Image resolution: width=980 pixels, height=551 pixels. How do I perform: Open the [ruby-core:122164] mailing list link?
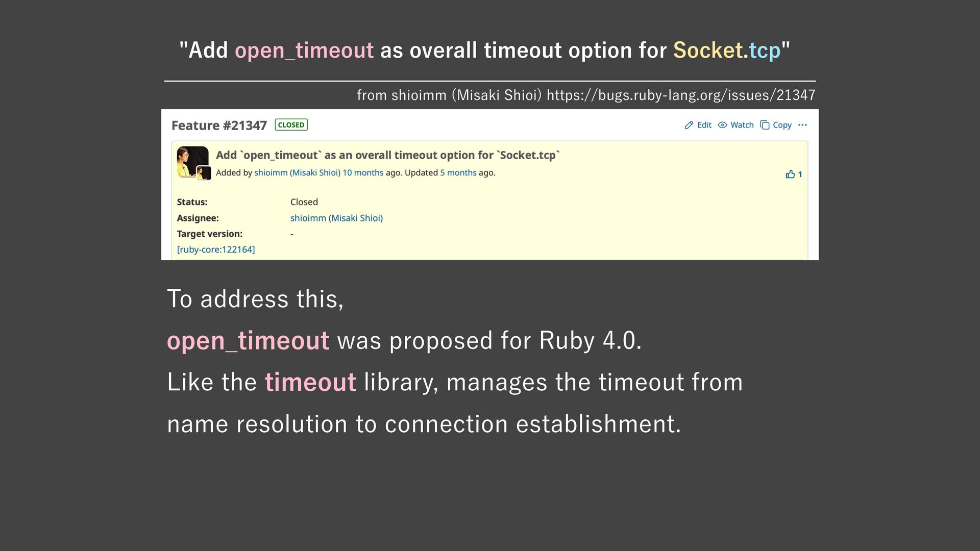(216, 249)
